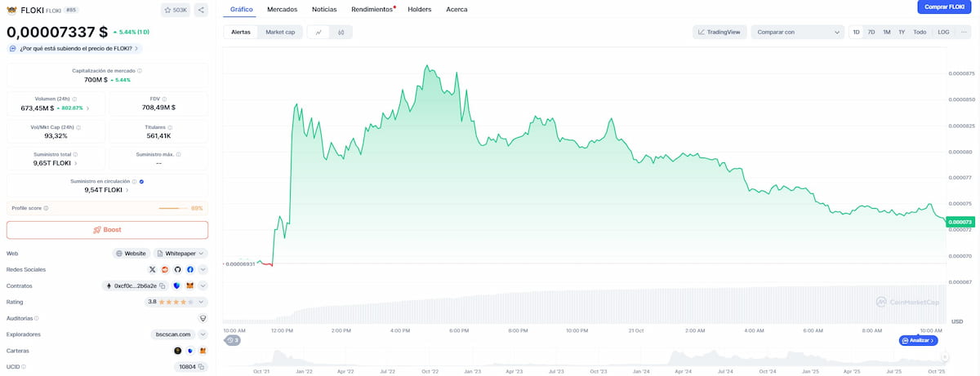Set chart range to Todo
This screenshot has height=376, width=980.
point(920,32)
